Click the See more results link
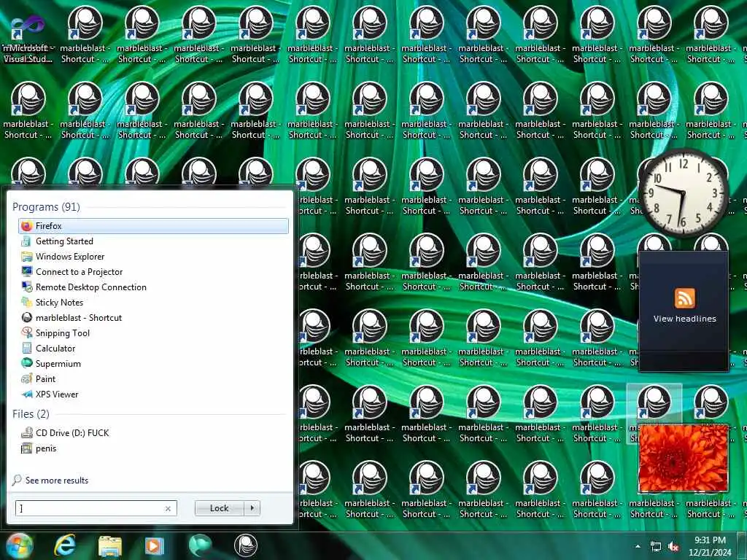This screenshot has height=560, width=747. pyautogui.click(x=50, y=480)
